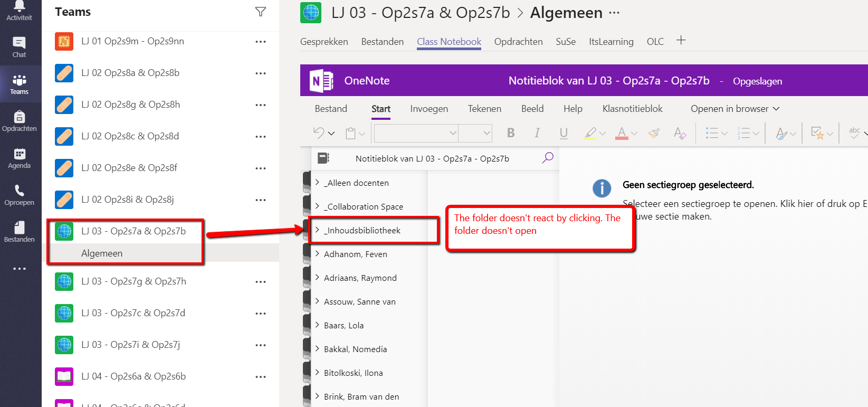This screenshot has width=868, height=407.
Task: Open more options for LJ 02 Op2s8g & Op2s8h
Action: coord(261,105)
